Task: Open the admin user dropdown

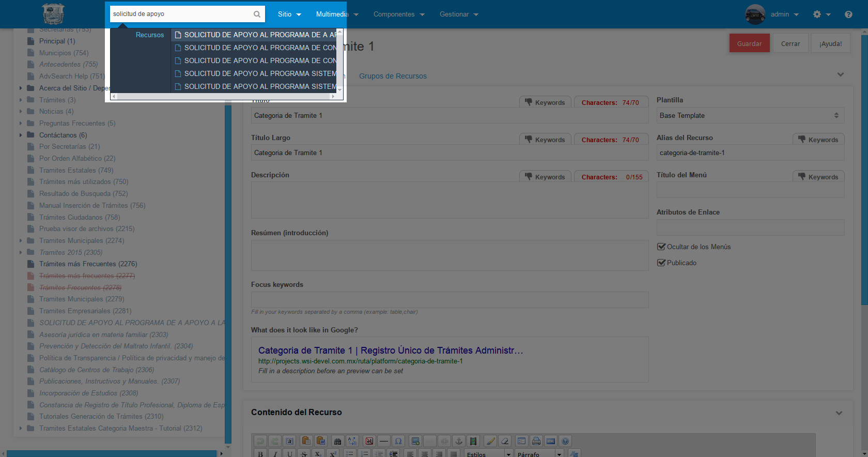Action: pyautogui.click(x=784, y=14)
